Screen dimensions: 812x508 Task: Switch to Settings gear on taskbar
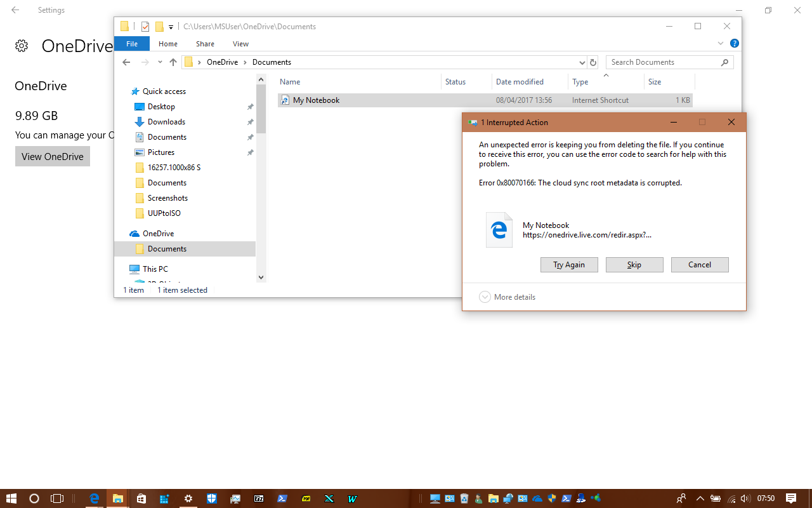188,498
